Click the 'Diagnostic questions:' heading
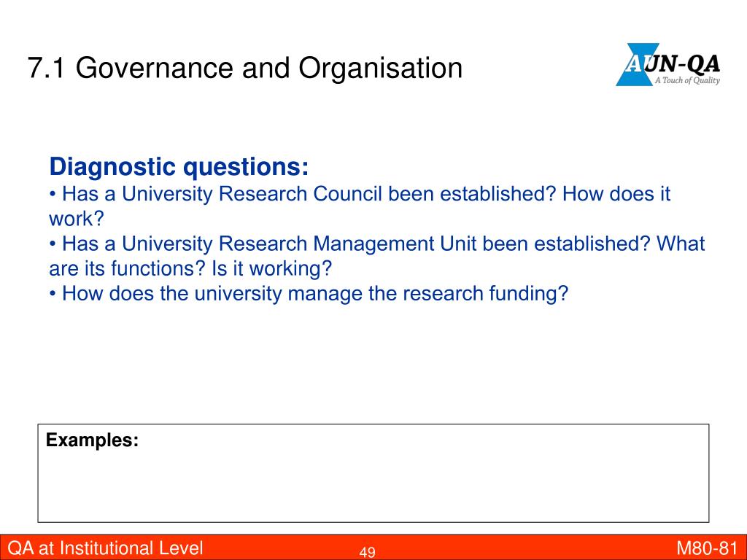Screen dimensions: 747x560 click(x=179, y=167)
